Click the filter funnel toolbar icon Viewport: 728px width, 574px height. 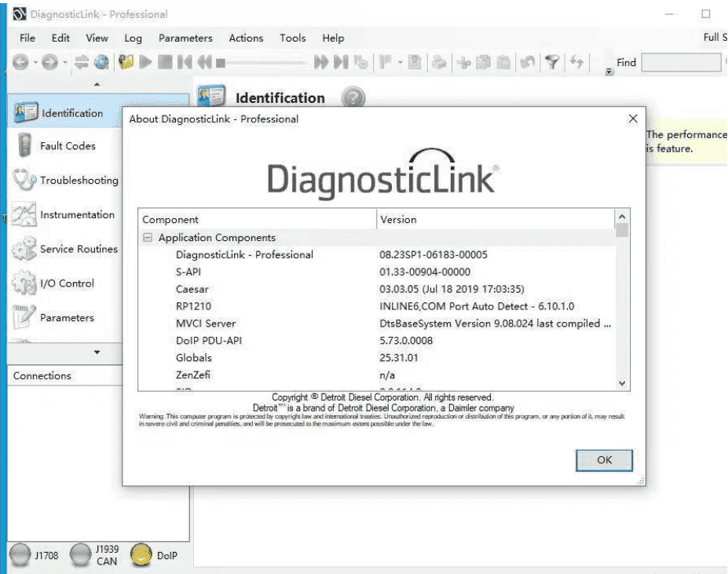pyautogui.click(x=553, y=62)
